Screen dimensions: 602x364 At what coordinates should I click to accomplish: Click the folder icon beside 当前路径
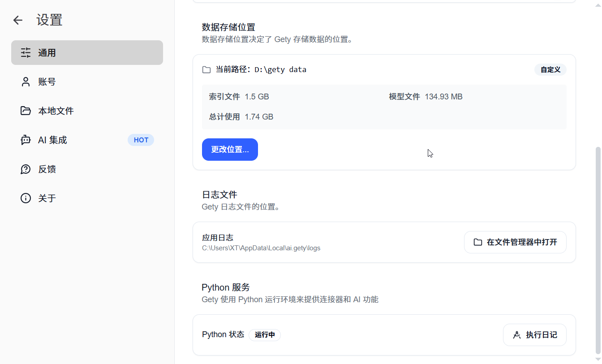coord(206,70)
